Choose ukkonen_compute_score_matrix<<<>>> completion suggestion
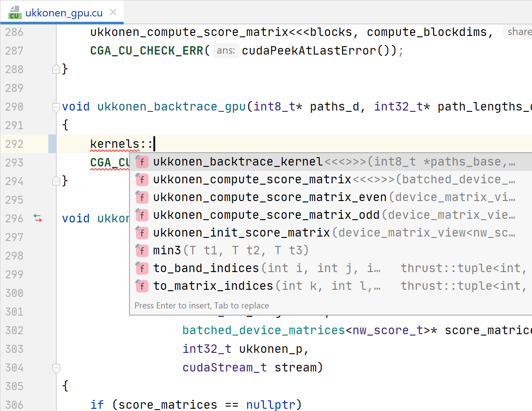The height and width of the screenshot is (411, 532). [x=331, y=180]
